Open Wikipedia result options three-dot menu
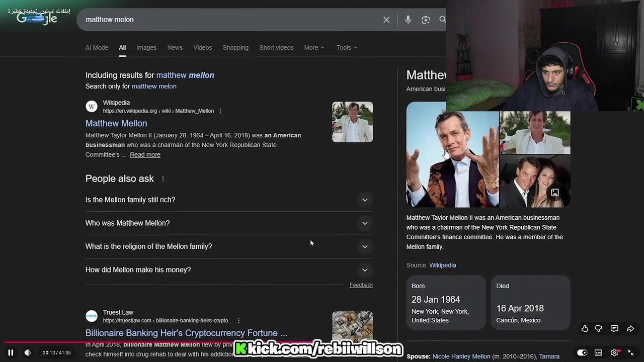 (x=220, y=111)
